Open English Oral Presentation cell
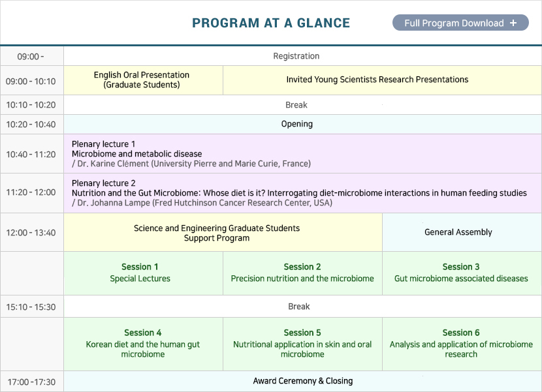The width and height of the screenshot is (542, 392). point(143,80)
